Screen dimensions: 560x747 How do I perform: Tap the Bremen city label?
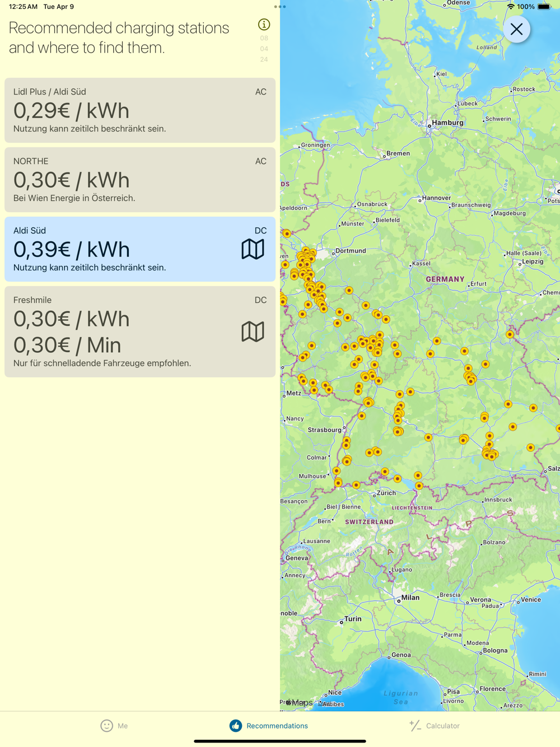398,153
